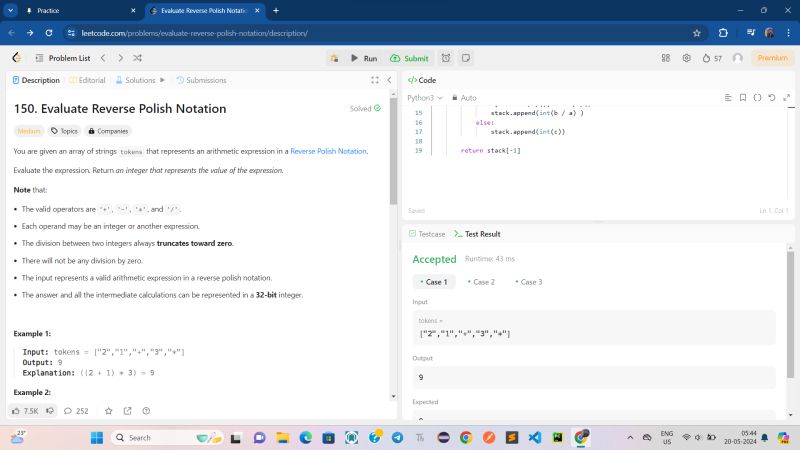The height and width of the screenshot is (450, 800).
Task: Reset code to default in editor
Action: click(x=771, y=98)
